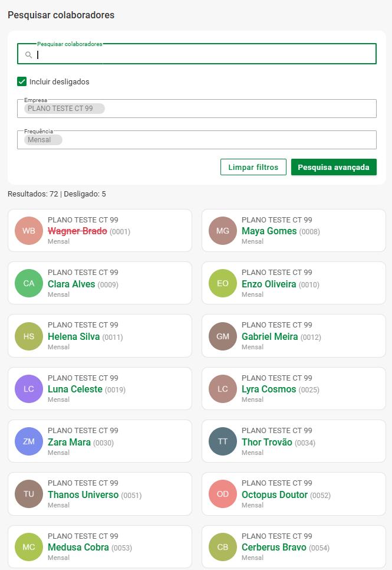Open Pesquisa avançada

333,167
